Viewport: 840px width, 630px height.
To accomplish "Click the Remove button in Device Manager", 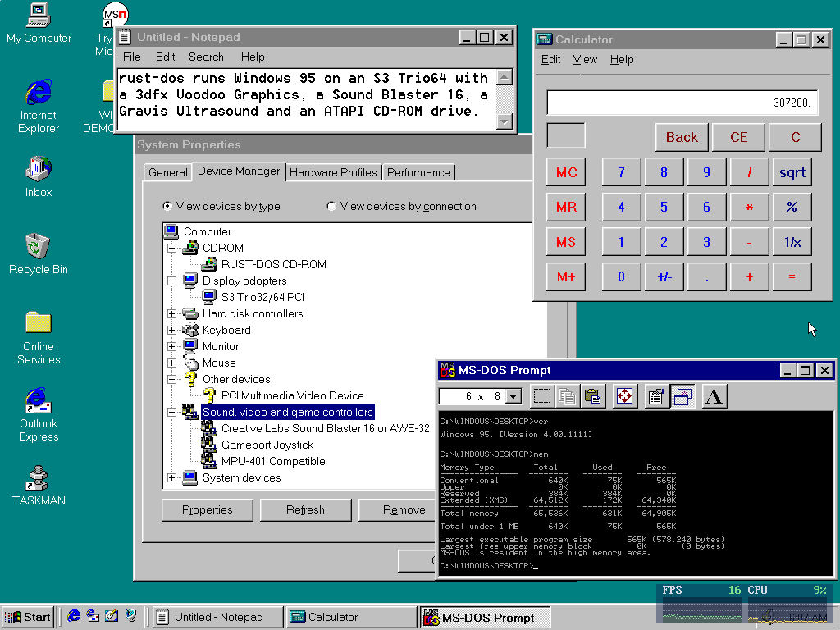I will pos(398,509).
